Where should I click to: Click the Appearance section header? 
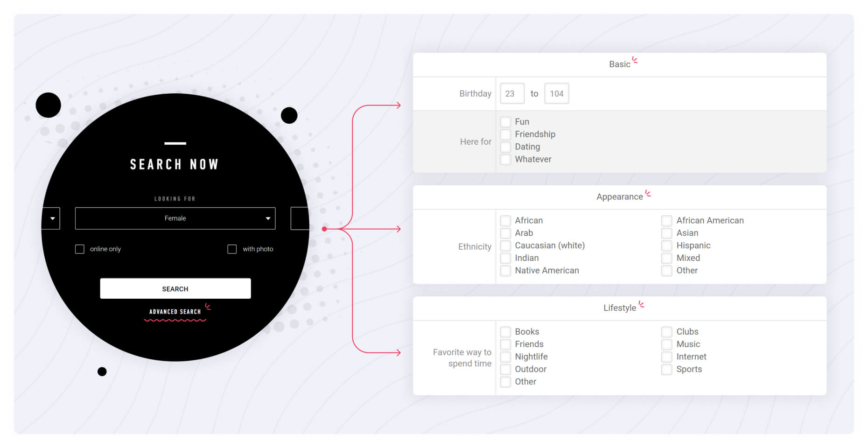619,197
